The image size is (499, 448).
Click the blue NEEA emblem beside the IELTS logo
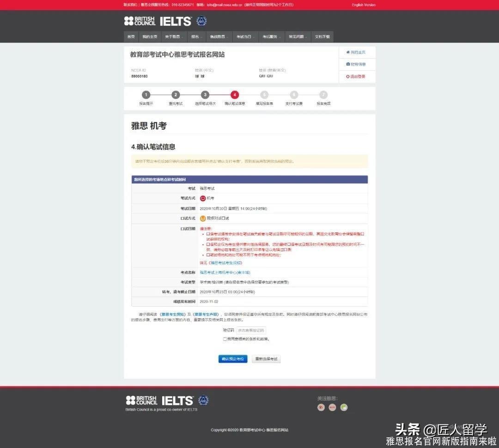pos(201,20)
